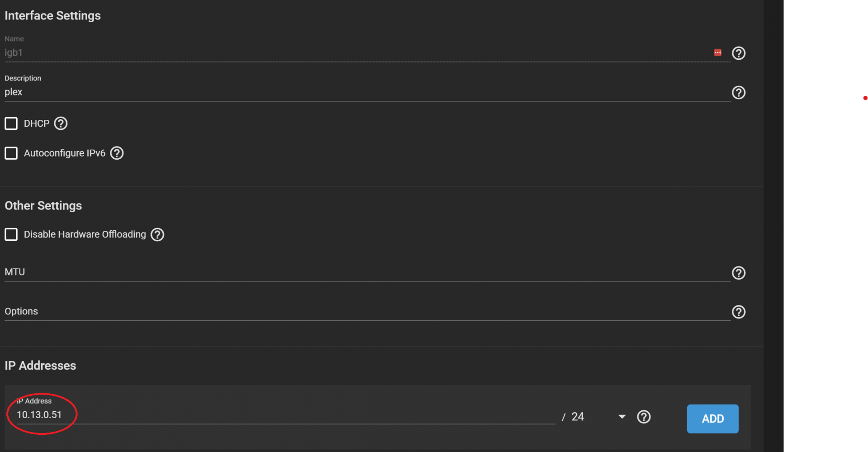The width and height of the screenshot is (868, 452).
Task: Edit the Description field containing plex
Action: tap(367, 92)
